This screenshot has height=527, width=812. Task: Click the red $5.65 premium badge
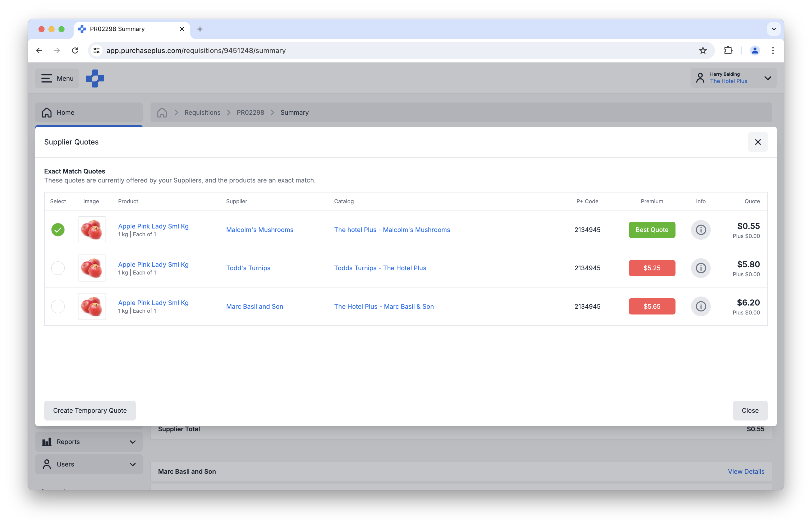652,306
